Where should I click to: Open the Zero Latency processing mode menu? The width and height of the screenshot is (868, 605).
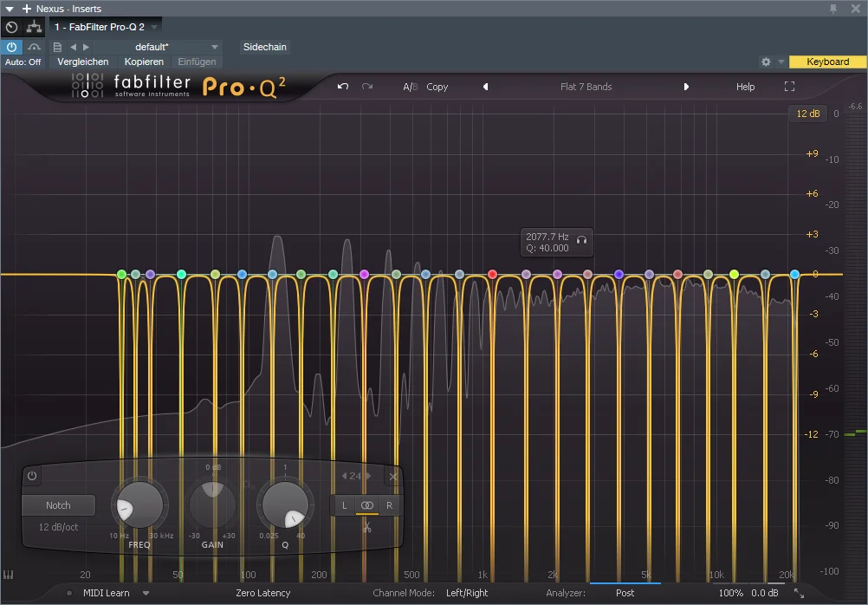click(x=263, y=593)
